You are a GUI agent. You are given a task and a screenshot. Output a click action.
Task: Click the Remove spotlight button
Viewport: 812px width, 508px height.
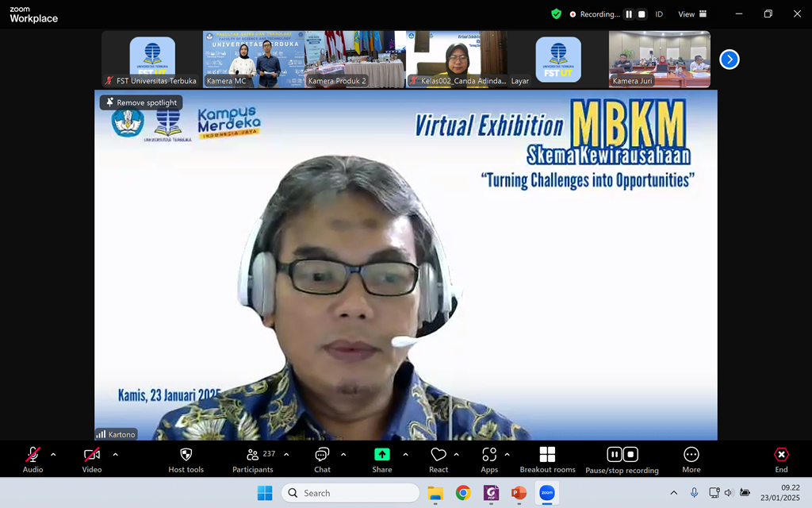[141, 102]
